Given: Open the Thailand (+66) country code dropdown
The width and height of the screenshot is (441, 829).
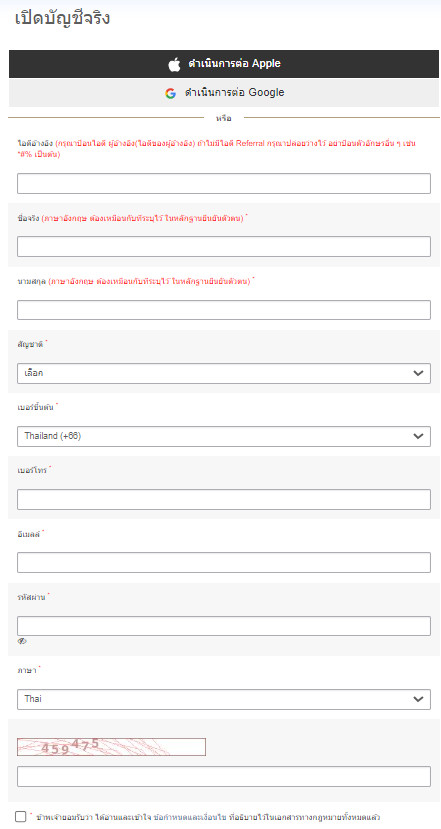Looking at the screenshot, I should (224, 436).
